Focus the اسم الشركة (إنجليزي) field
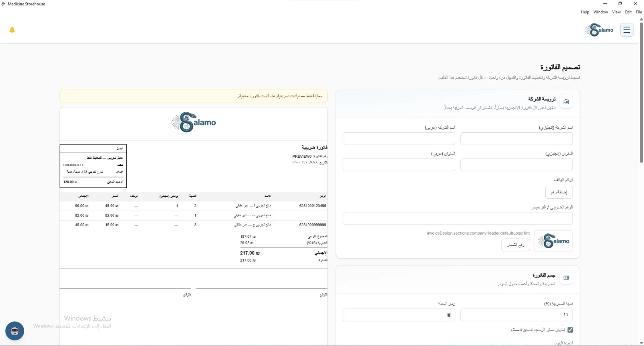This screenshot has width=644, height=346. (x=516, y=139)
